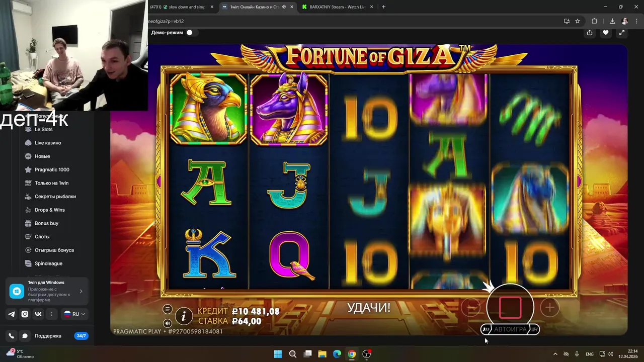Open Windows Start menu
The height and width of the screenshot is (362, 644).
coord(278,354)
